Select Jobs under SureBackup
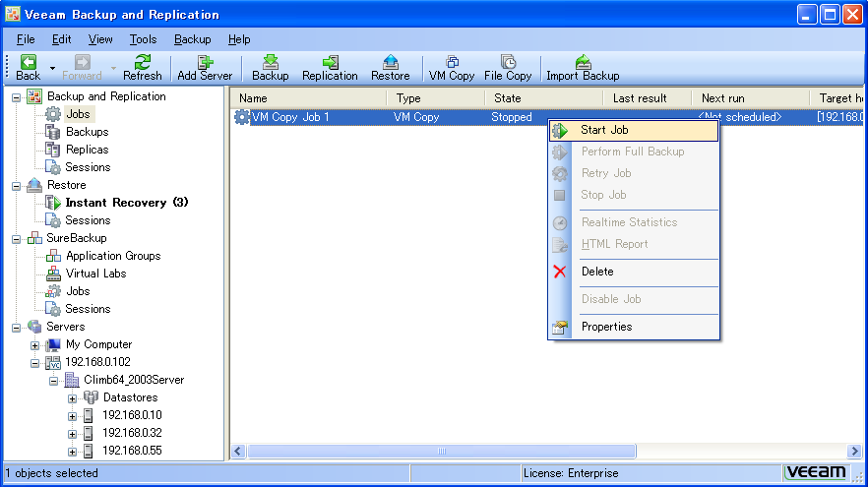Screen dimensions: 868x487 pyautogui.click(x=78, y=291)
